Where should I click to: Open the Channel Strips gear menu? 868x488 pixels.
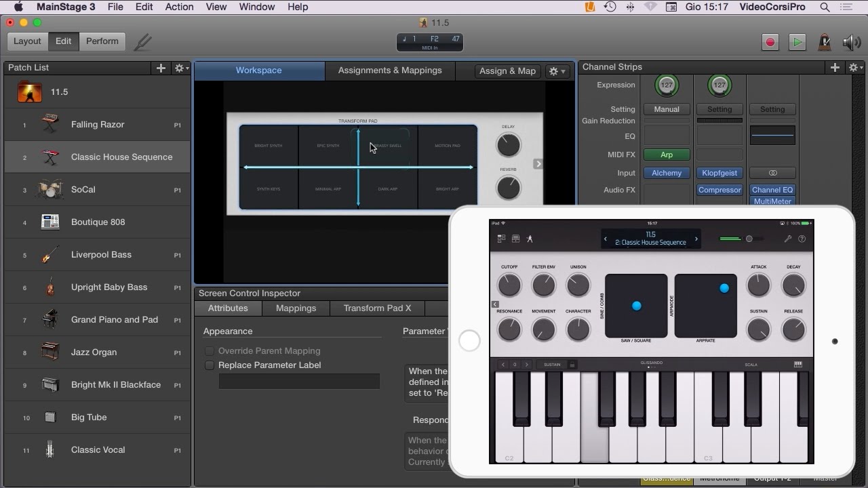pyautogui.click(x=856, y=67)
